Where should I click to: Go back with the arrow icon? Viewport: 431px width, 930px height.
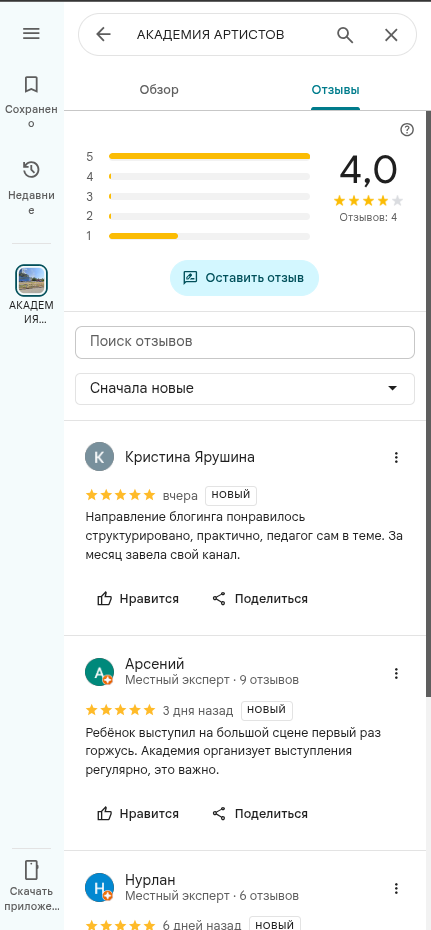(103, 35)
